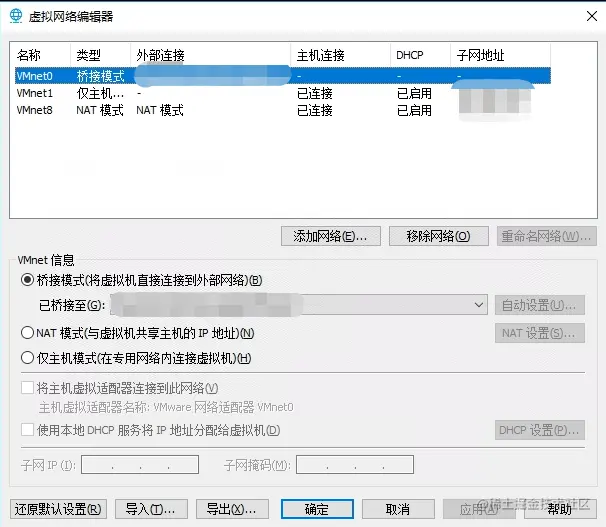Screen dimensions: 606x527
Task: Click the 子网掩码 input field
Action: (x=355, y=464)
